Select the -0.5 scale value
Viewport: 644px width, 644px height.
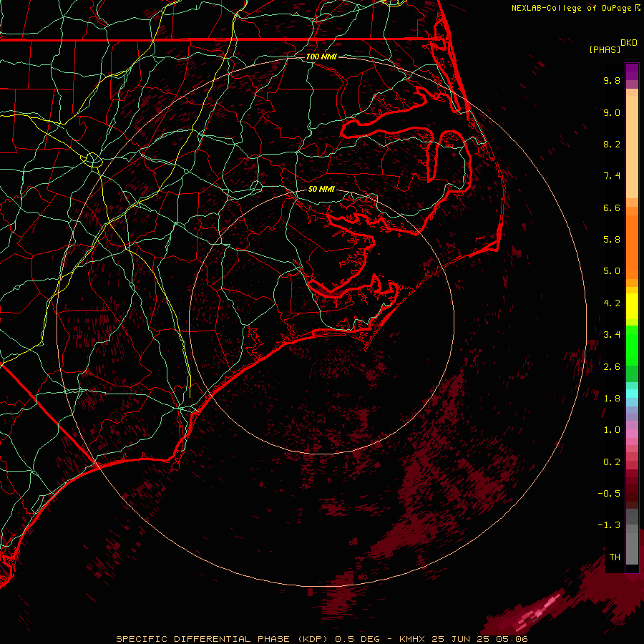609,494
